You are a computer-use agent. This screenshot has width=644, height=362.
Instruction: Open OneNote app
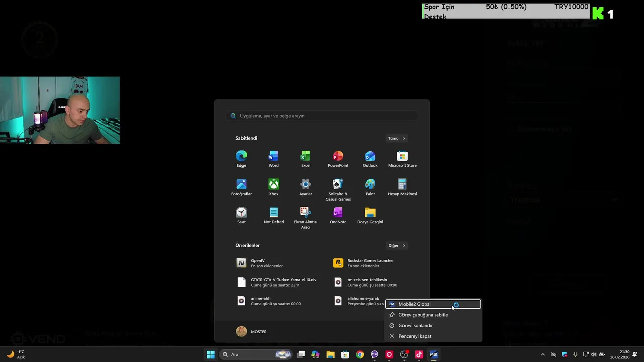[338, 215]
